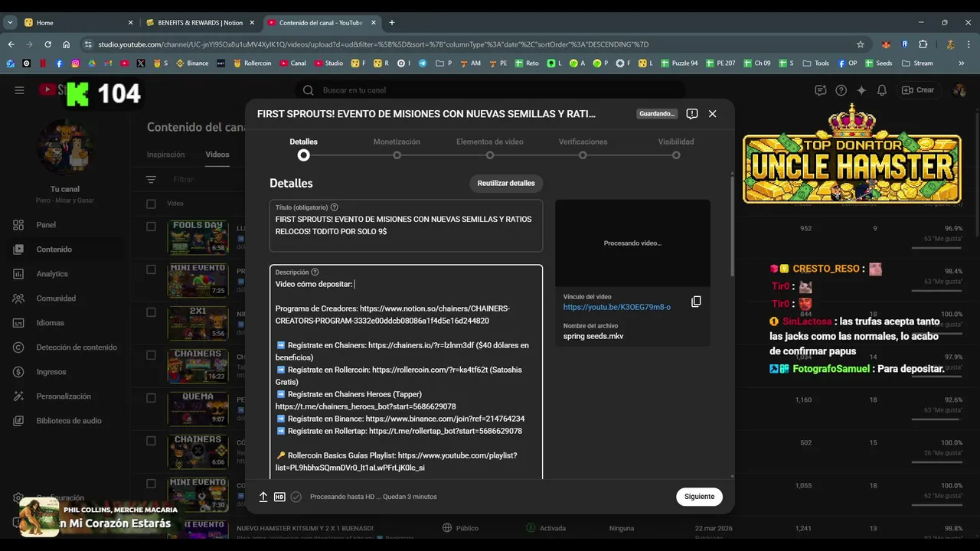This screenshot has height=551, width=980.
Task: Click the Analytics sidebar icon
Action: point(18,274)
